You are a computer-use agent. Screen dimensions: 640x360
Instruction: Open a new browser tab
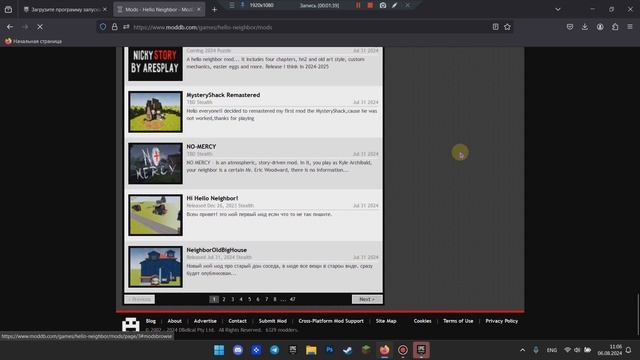coord(214,9)
